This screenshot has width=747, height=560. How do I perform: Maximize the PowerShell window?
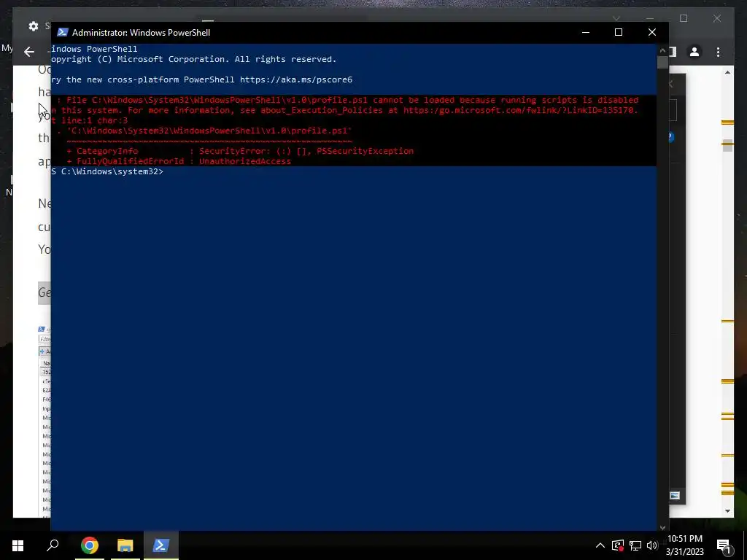(619, 32)
